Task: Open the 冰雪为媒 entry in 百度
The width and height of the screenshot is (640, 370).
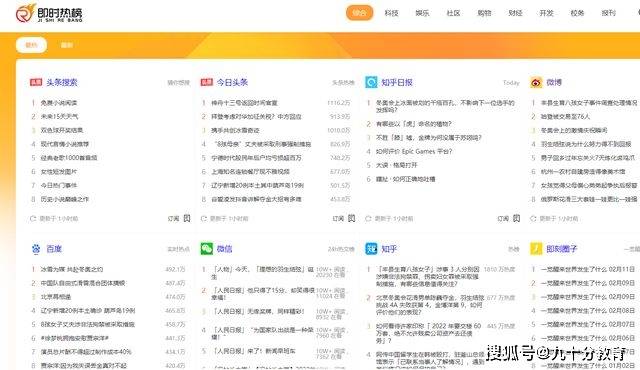Action: pos(72,269)
